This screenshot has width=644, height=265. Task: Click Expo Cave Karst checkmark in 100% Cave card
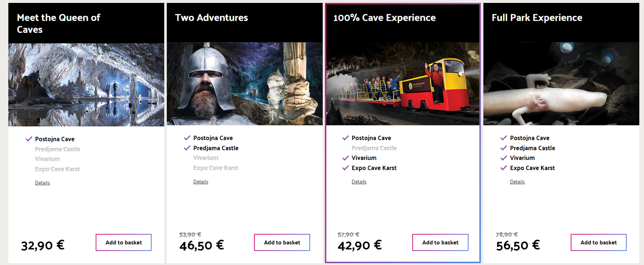pos(346,168)
